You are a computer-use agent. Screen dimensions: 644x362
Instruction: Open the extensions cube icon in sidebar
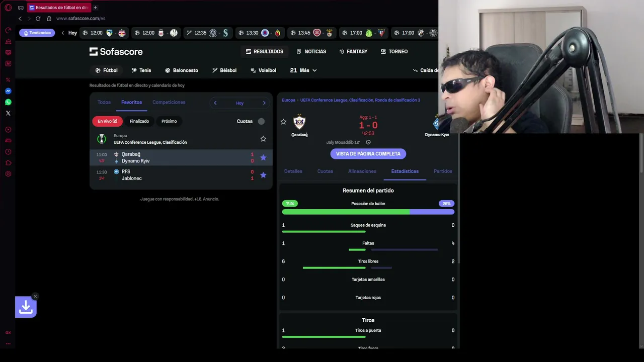[8, 163]
